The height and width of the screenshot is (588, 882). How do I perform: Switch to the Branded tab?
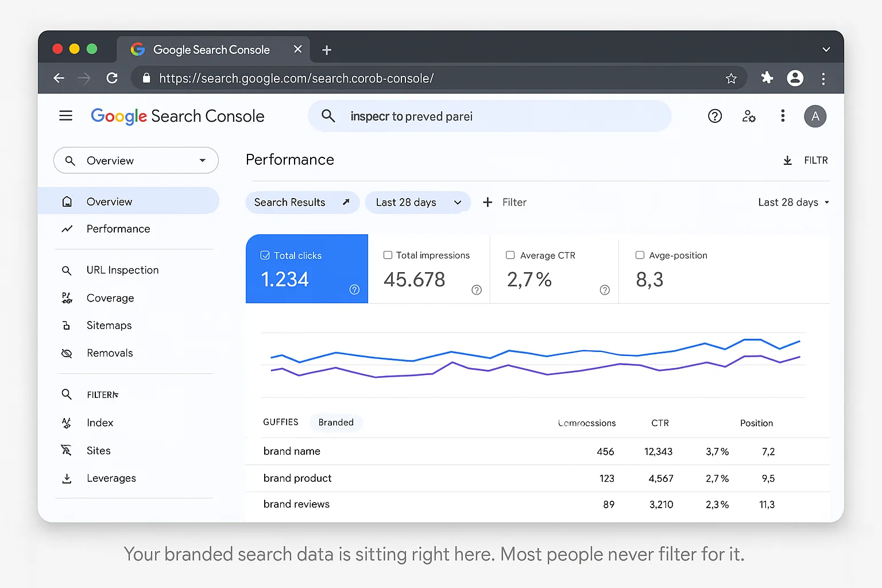[336, 422]
